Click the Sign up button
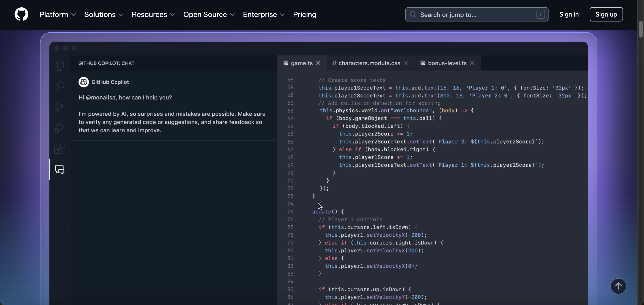Screen dimensions: 644x305 606,15
